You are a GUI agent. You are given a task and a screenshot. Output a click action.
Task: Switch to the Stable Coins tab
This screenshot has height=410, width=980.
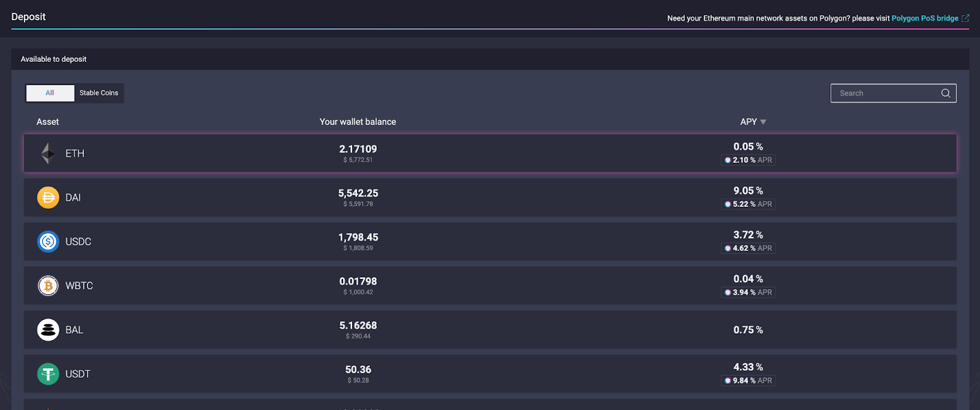[x=99, y=93]
